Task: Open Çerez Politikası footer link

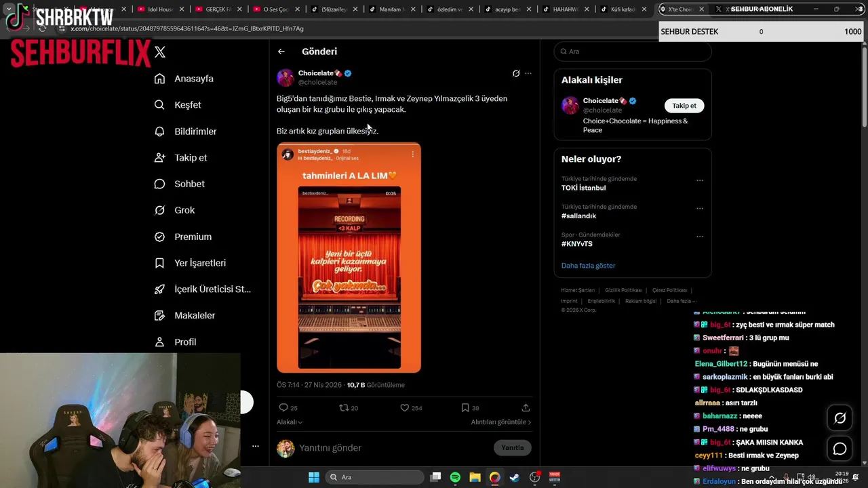Action: tap(669, 290)
